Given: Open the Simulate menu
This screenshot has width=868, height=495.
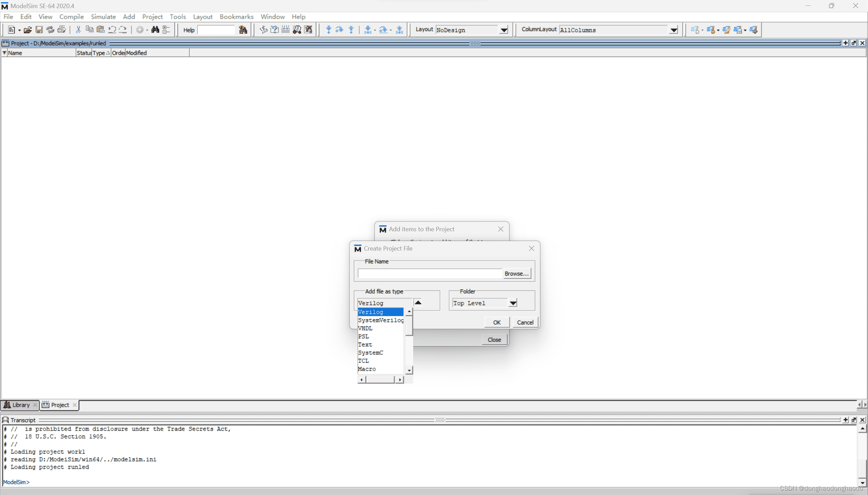Looking at the screenshot, I should pos(103,16).
